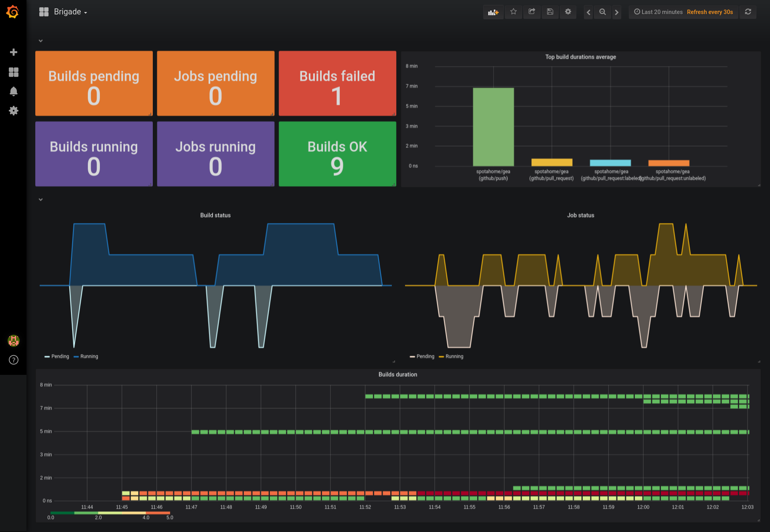Open the Last 20 minutes time picker

[662, 12]
